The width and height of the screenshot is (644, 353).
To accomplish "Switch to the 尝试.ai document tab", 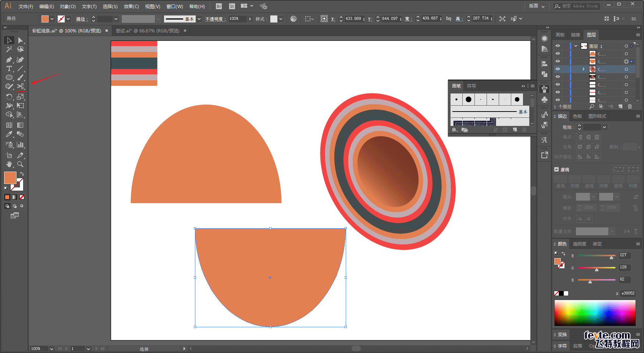I will (x=147, y=31).
